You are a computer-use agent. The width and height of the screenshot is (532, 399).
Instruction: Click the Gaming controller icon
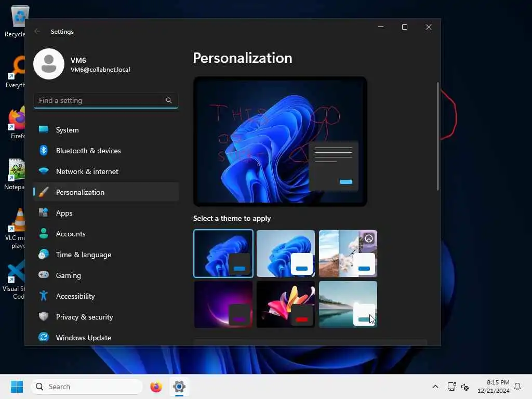point(44,275)
